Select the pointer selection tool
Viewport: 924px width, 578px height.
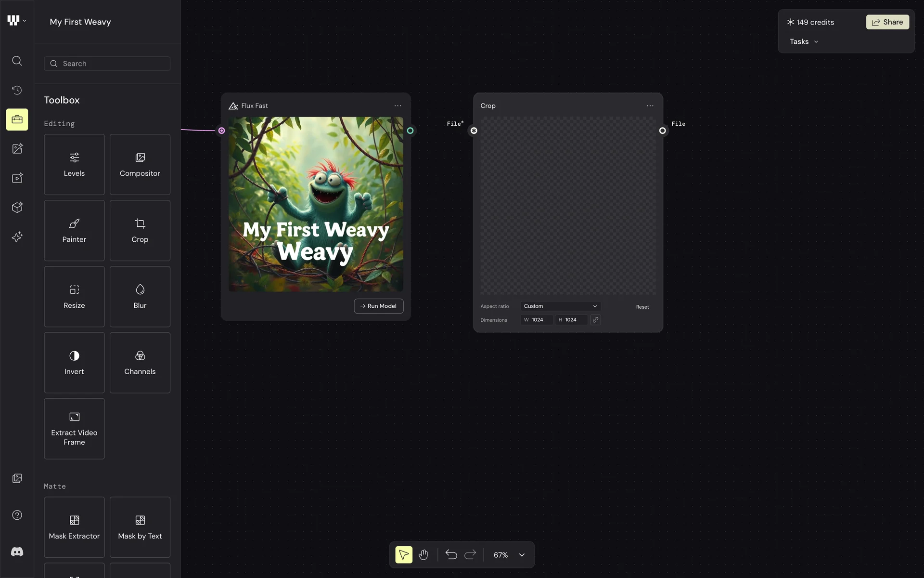404,555
